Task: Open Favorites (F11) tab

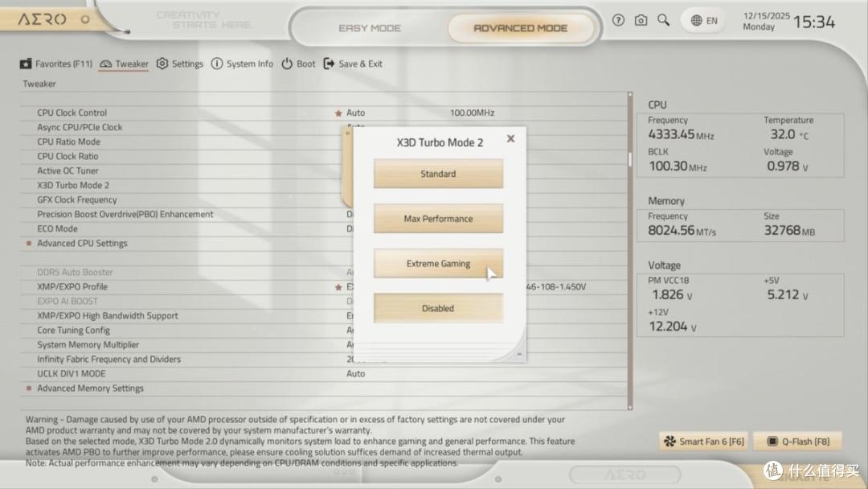Action: point(56,64)
